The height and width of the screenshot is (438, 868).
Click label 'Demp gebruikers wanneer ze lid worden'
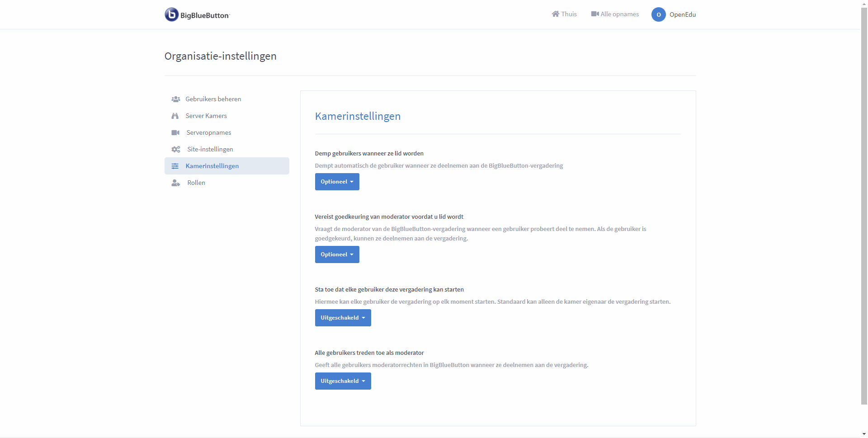[x=369, y=153]
